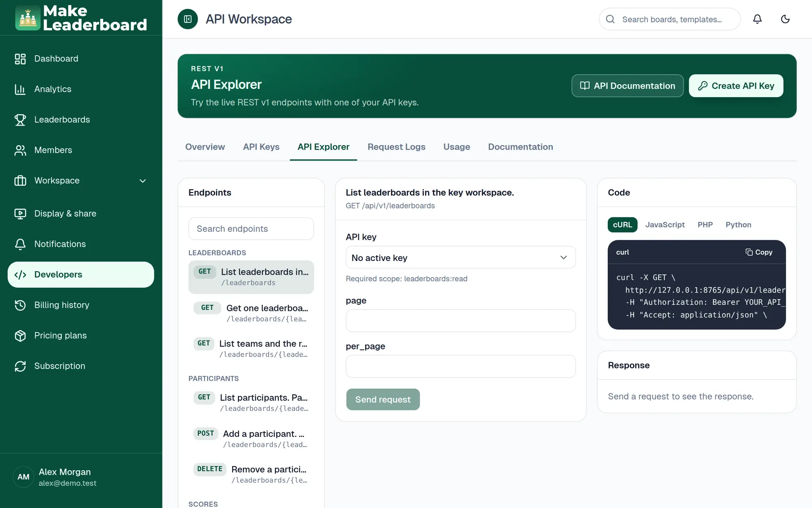The width and height of the screenshot is (812, 508).
Task: Switch to the Overview tab
Action: [205, 147]
